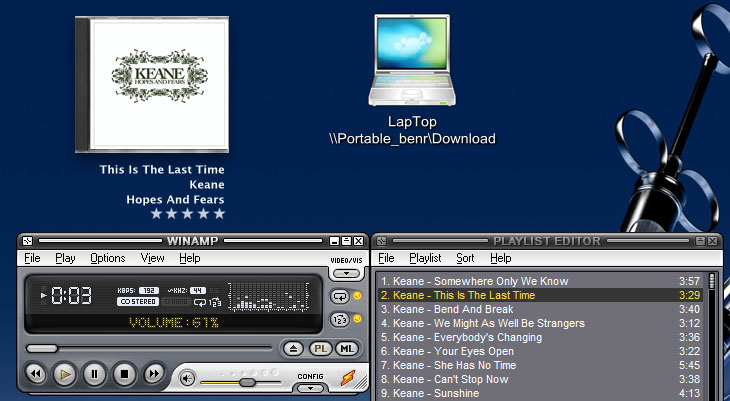Click the volume slider knob
The height and width of the screenshot is (401, 730).
click(247, 382)
